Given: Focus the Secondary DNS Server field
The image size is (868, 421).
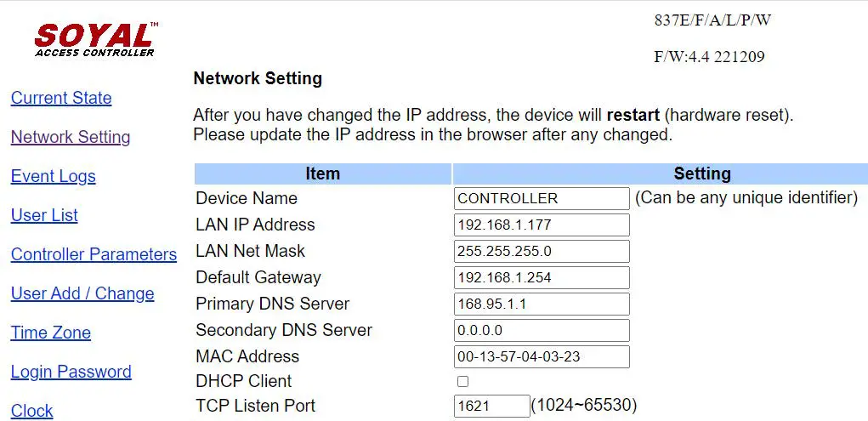Looking at the screenshot, I should 542,330.
